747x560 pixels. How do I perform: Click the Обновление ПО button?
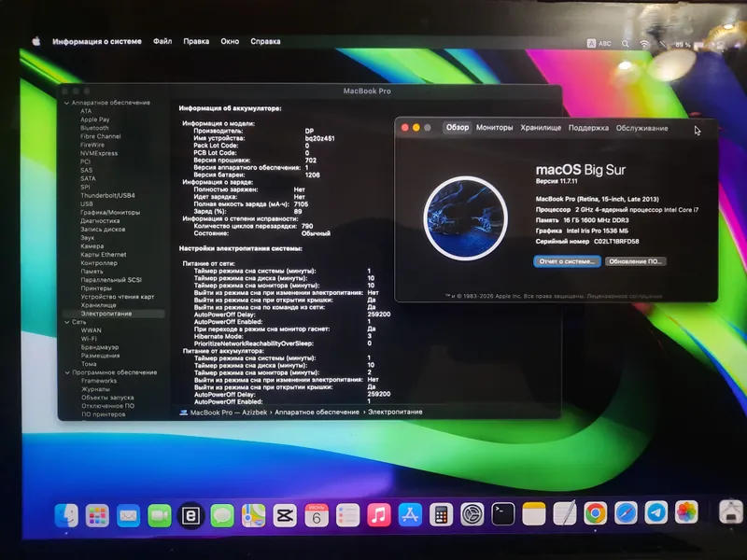tap(636, 261)
